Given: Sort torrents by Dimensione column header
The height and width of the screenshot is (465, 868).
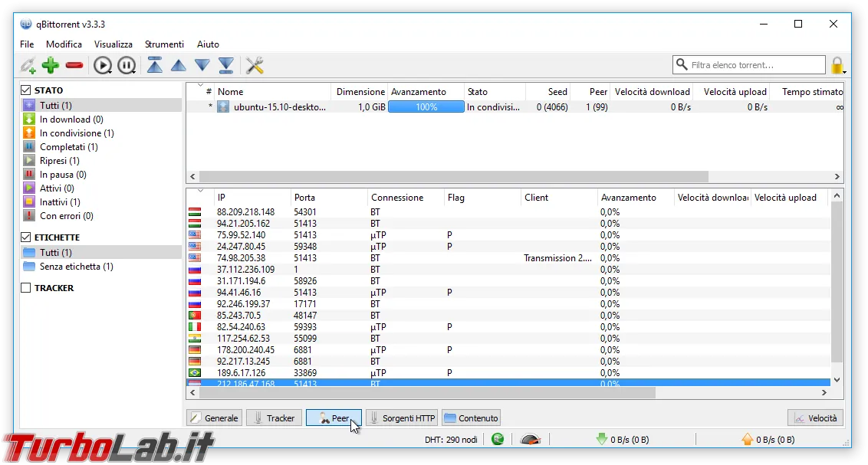Looking at the screenshot, I should 360,92.
